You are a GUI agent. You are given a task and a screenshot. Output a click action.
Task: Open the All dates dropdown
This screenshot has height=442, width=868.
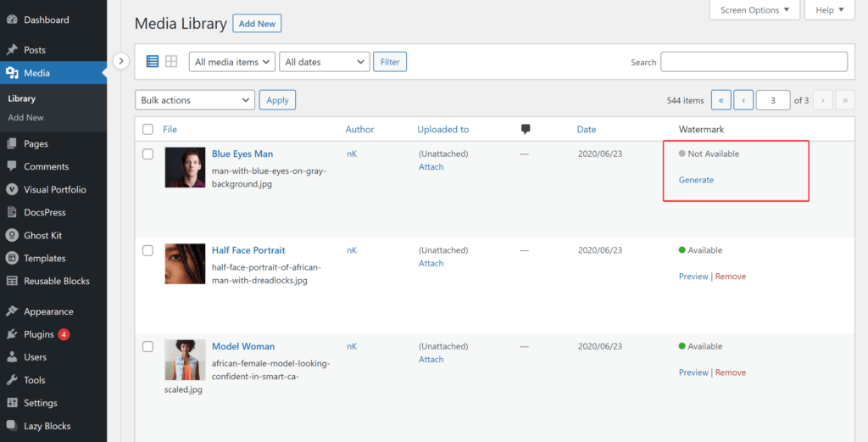pos(325,62)
